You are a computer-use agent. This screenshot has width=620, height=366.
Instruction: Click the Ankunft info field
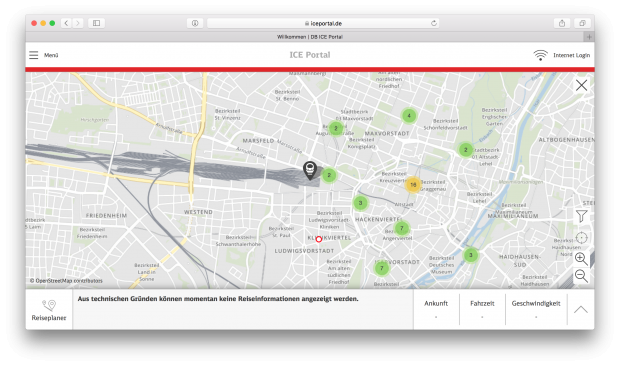(x=436, y=309)
